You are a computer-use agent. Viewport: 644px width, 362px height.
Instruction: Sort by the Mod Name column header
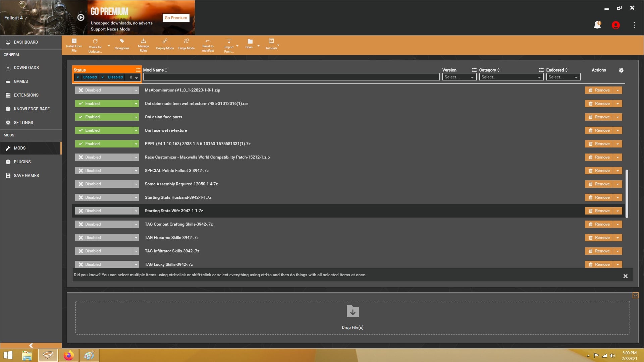(155, 70)
